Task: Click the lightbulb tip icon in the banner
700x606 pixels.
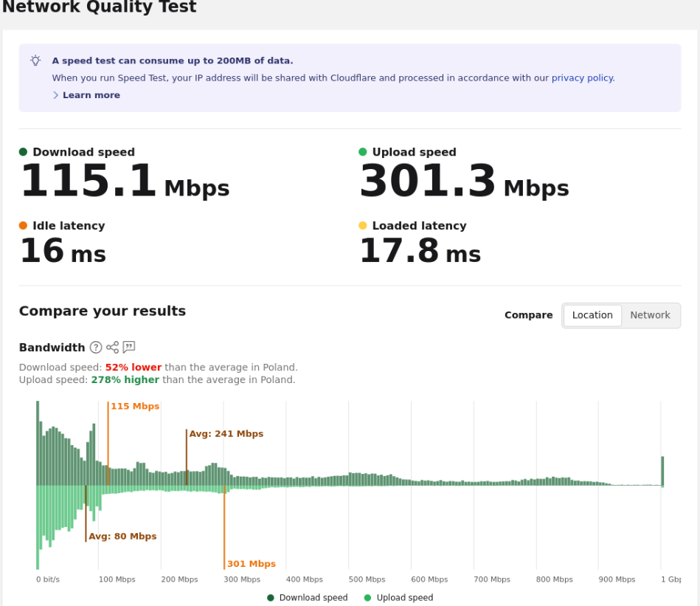Action: 35,61
